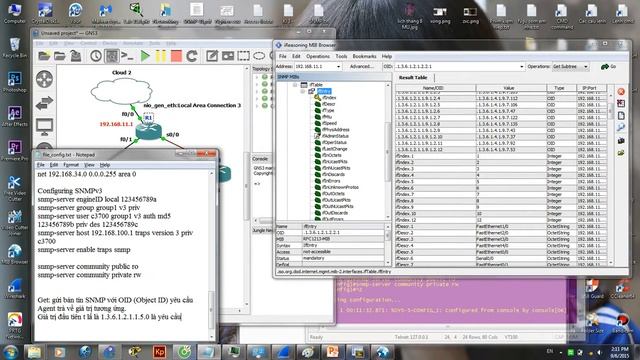The height and width of the screenshot is (360, 640).
Task: Browse switches icon in GNS3 device sidebar
Action: point(44,103)
